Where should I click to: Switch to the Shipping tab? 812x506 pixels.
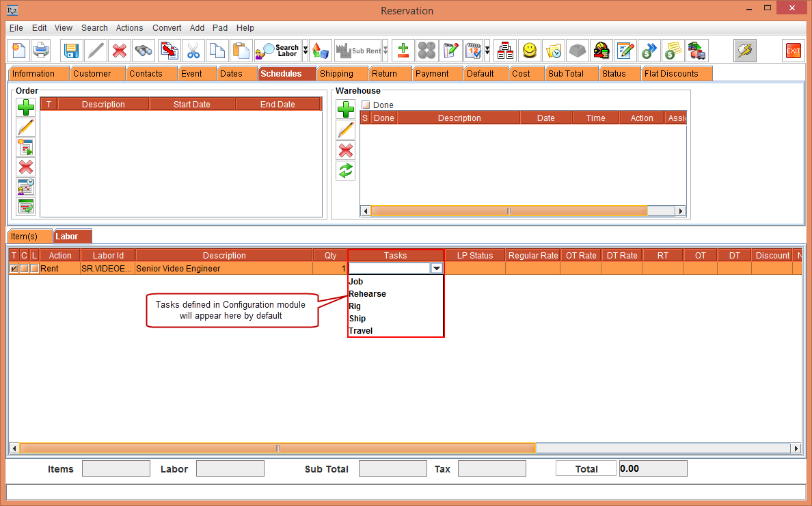click(336, 74)
